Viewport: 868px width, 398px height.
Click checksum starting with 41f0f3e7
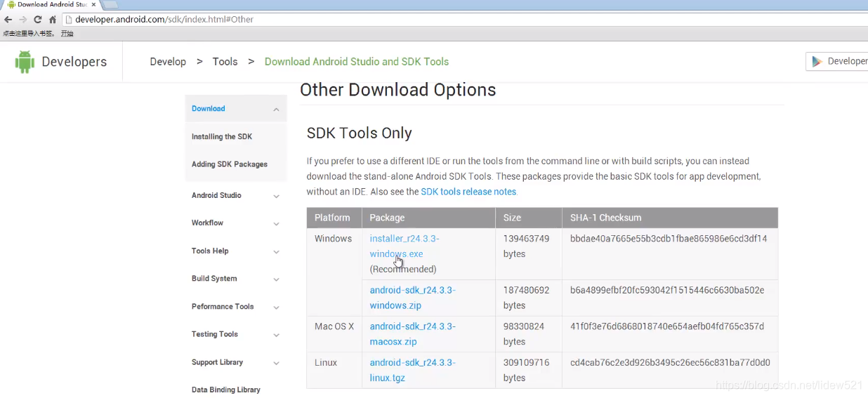coord(667,326)
